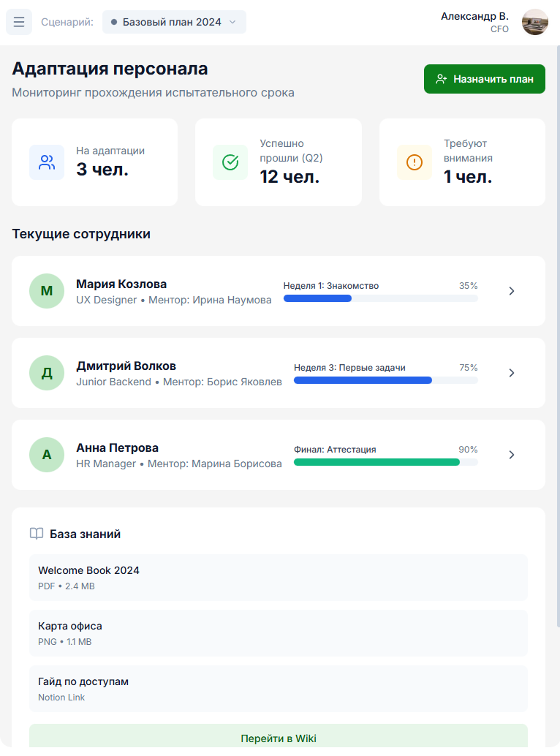Screen dimensions: 560x756
Task: Click the user profile photo of Александр В.
Action: [535, 22]
